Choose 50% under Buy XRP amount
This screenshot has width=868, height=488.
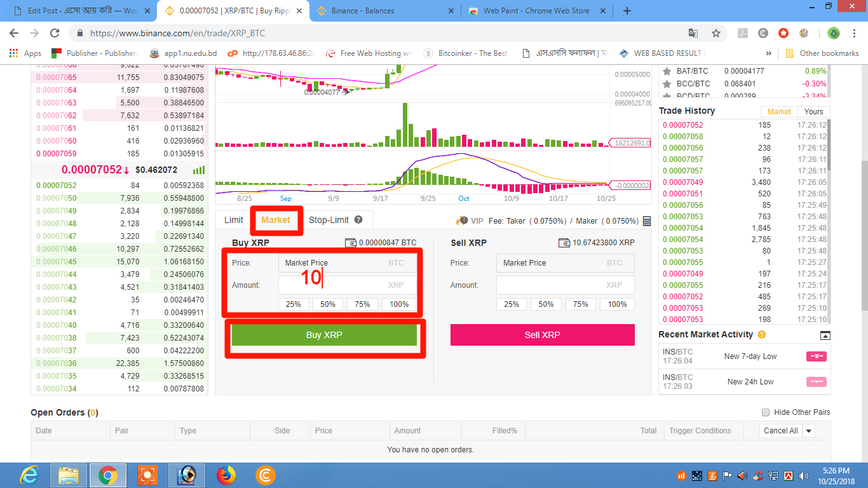coord(328,304)
